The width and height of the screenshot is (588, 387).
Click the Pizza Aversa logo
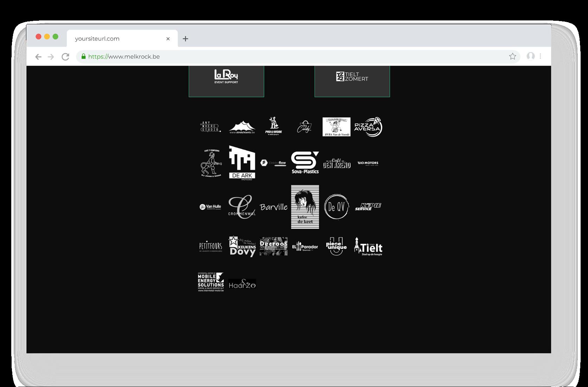368,127
